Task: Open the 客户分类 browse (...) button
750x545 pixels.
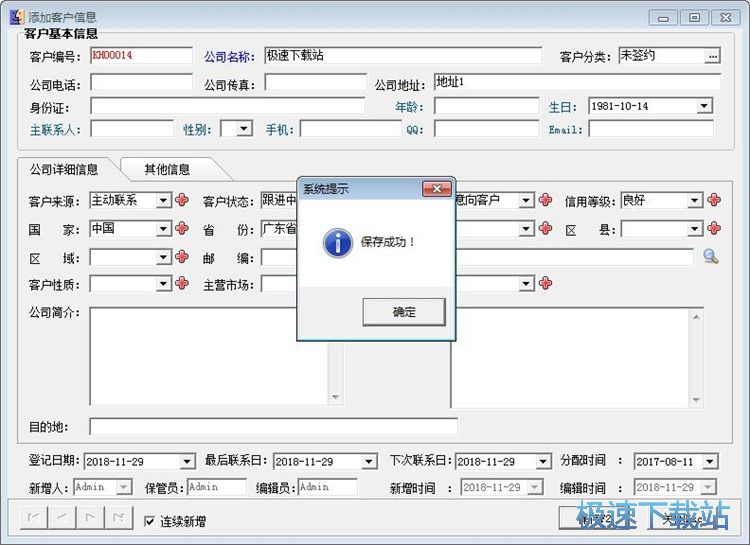Action: tap(712, 56)
